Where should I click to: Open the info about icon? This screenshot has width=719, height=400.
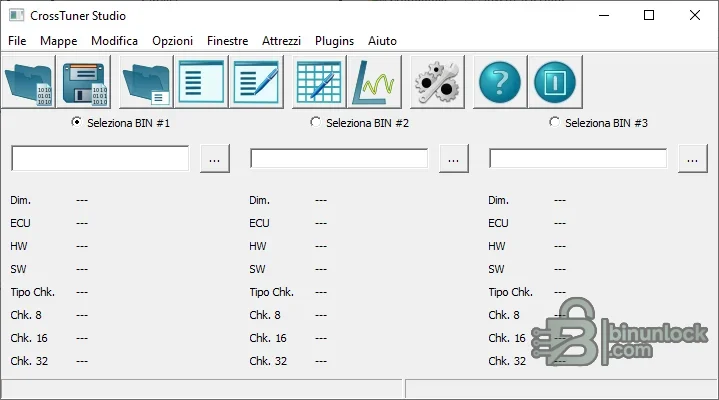click(x=555, y=82)
